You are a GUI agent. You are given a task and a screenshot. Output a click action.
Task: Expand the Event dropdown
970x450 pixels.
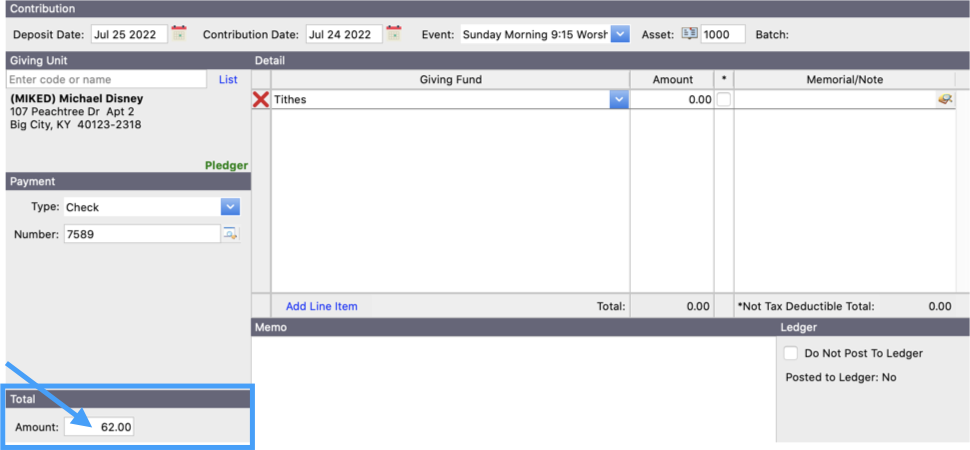(x=620, y=34)
